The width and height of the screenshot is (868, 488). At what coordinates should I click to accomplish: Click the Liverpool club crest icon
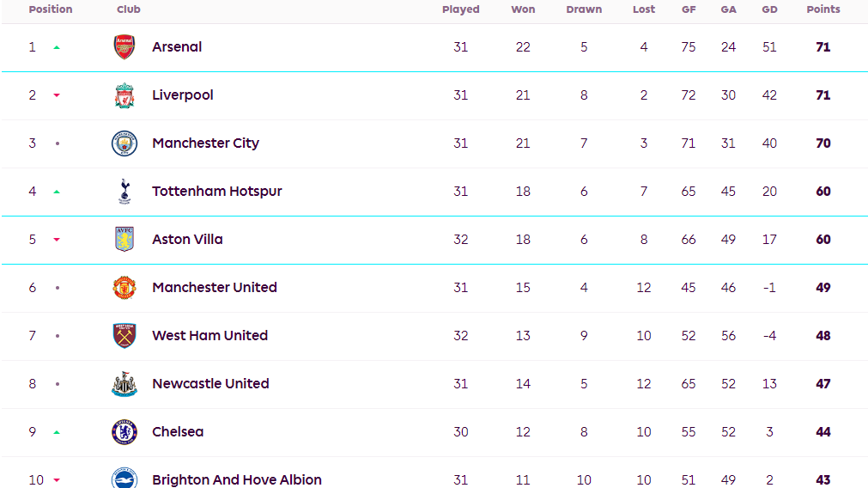tap(124, 95)
